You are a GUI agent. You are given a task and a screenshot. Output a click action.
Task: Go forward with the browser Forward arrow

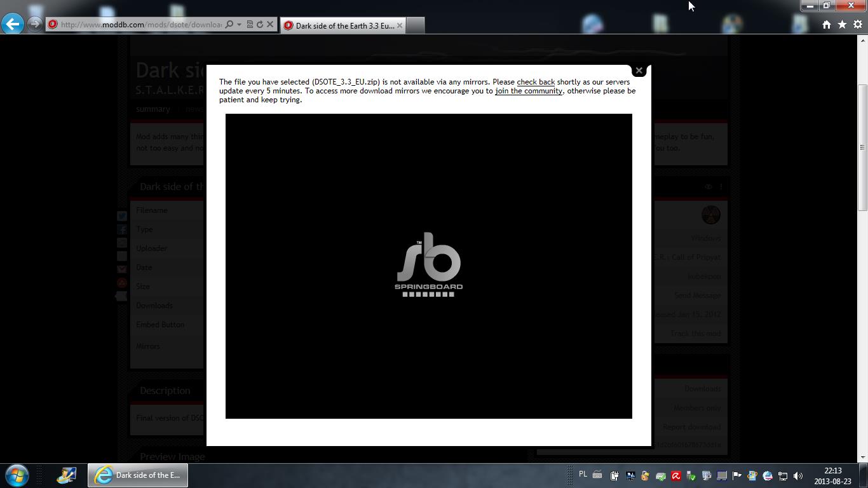point(35,24)
